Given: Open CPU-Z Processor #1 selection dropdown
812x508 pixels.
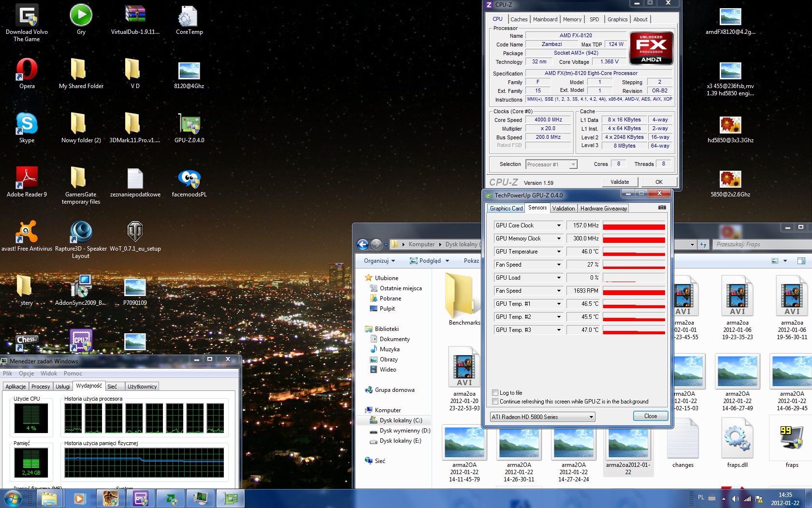Looking at the screenshot, I should point(551,164).
